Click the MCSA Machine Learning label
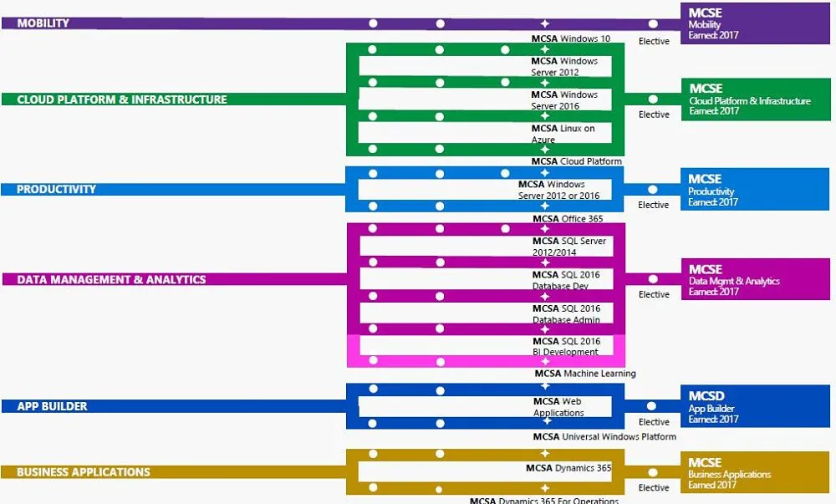The width and height of the screenshot is (836, 504). pyautogui.click(x=585, y=374)
